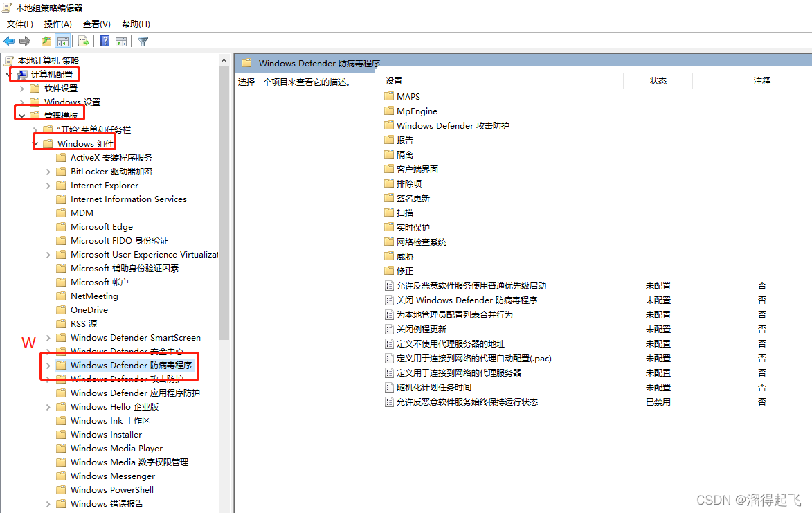Collapse the 计算机配置 tree node
The width and height of the screenshot is (812, 513).
click(8, 75)
